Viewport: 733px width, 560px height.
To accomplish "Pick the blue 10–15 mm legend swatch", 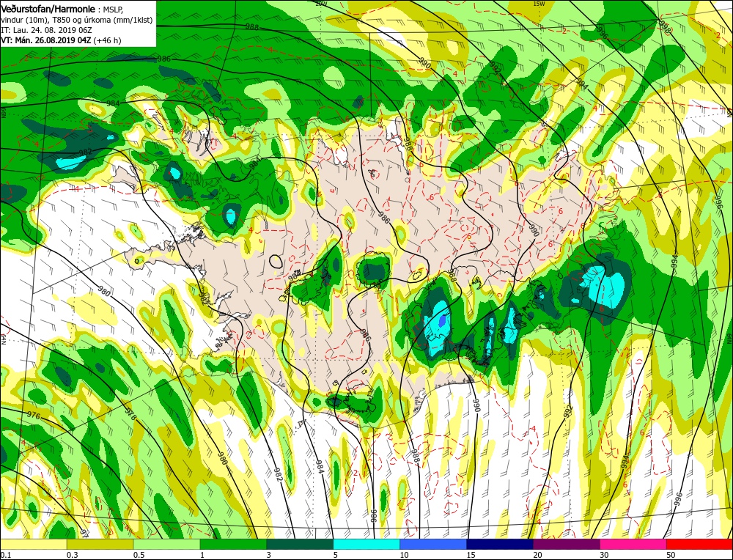I will 433,544.
